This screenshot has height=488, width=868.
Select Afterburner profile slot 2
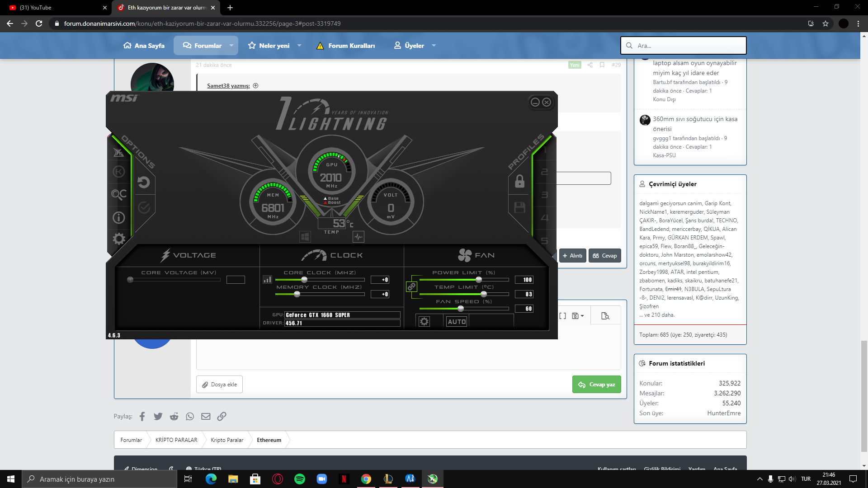544,172
